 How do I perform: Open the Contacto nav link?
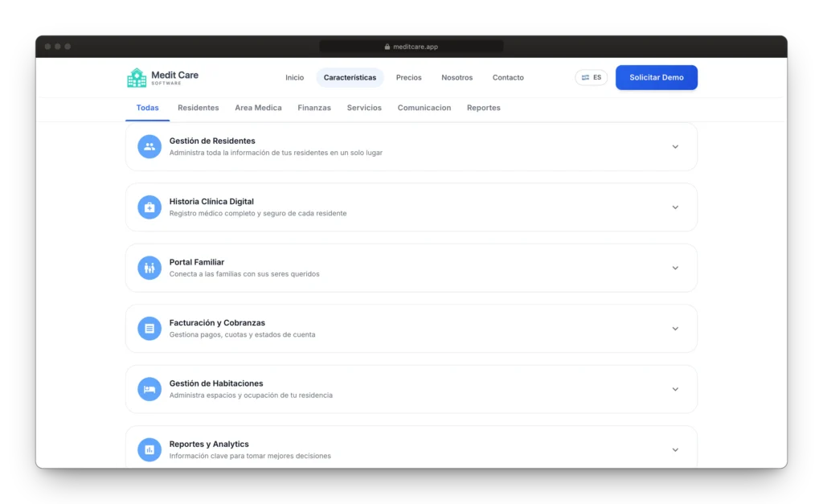coord(508,78)
